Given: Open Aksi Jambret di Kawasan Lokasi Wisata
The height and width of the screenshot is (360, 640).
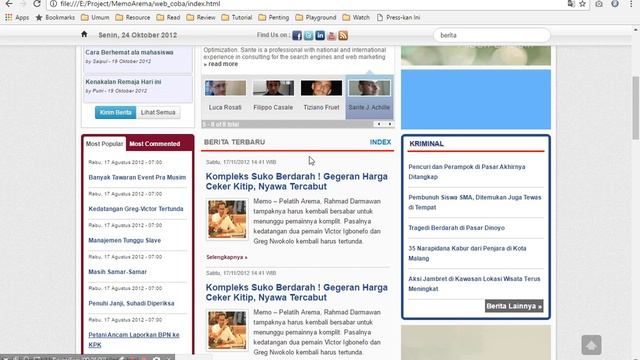Looking at the screenshot, I should tap(474, 284).
